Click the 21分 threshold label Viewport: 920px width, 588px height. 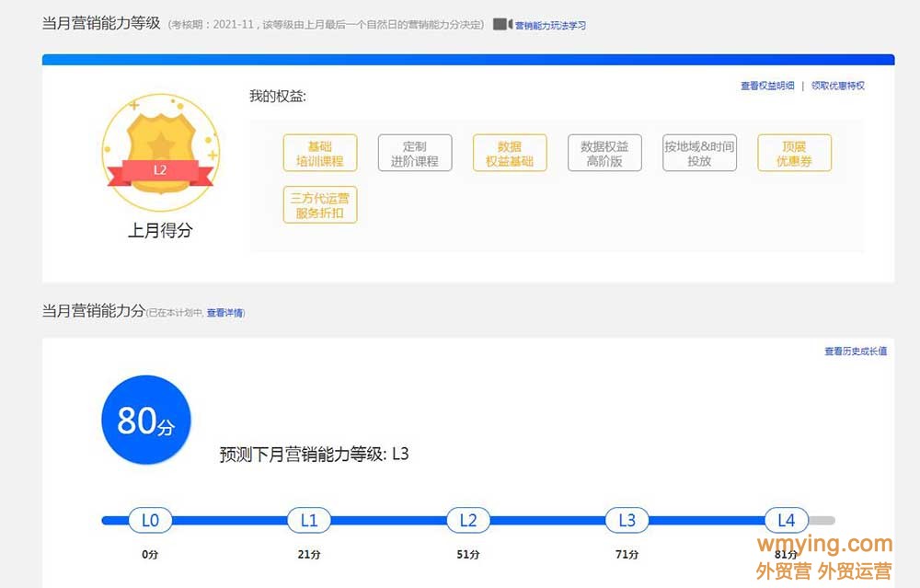tap(308, 554)
